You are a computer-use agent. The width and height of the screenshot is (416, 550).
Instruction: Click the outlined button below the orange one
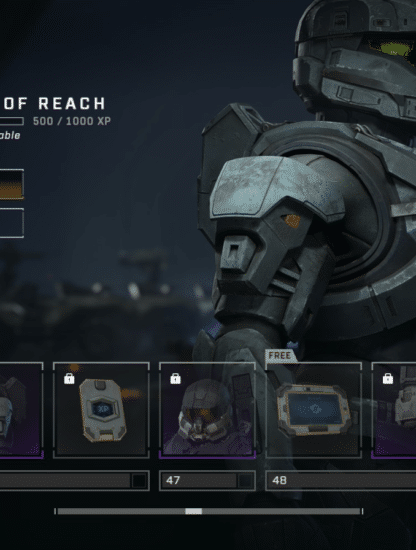[x=12, y=223]
